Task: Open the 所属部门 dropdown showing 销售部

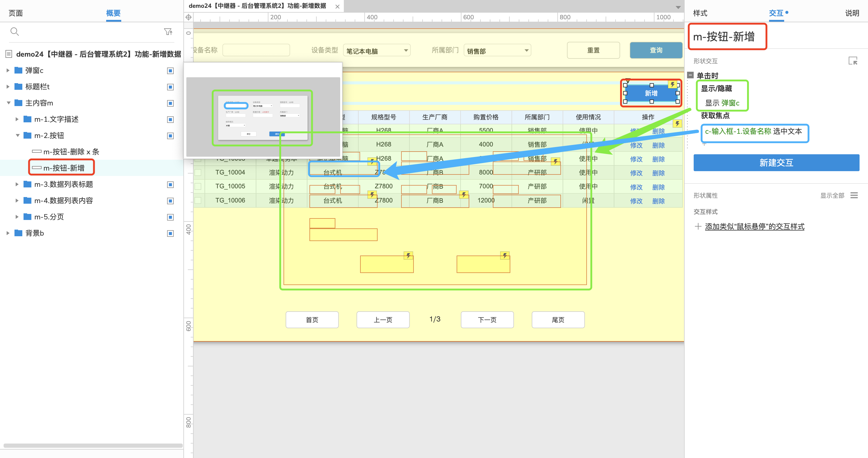Action: coord(497,51)
